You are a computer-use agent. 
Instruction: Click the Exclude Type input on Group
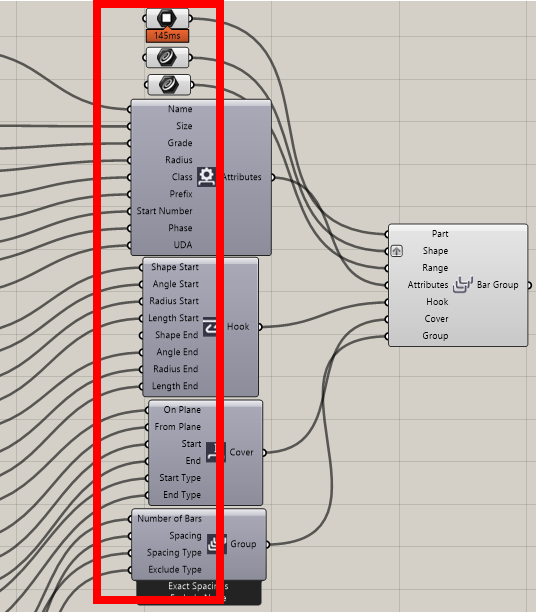175,570
